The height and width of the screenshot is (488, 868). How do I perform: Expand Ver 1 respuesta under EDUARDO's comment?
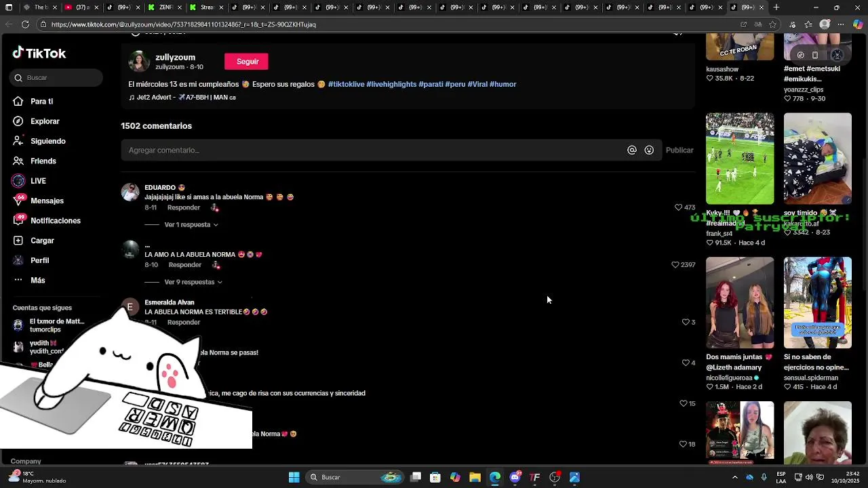pos(191,224)
